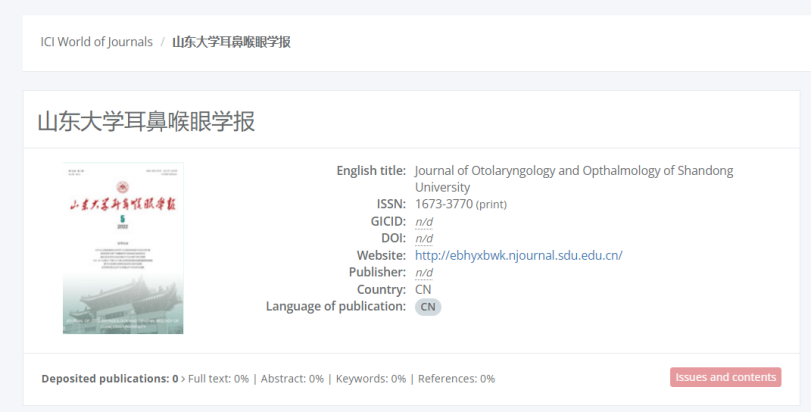Click the CN language of publication badge
This screenshot has height=413, width=812.
pos(428,307)
